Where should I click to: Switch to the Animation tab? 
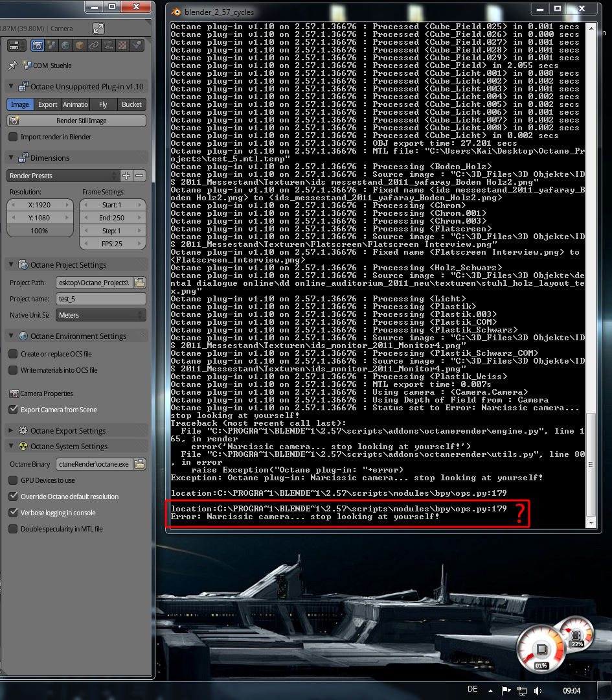coord(75,104)
